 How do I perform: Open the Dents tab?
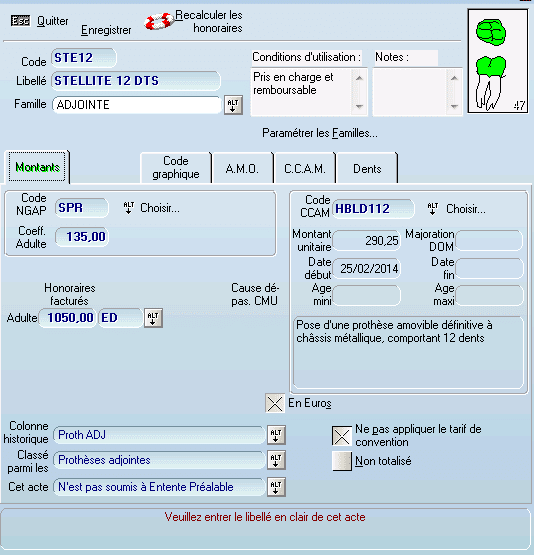367,169
